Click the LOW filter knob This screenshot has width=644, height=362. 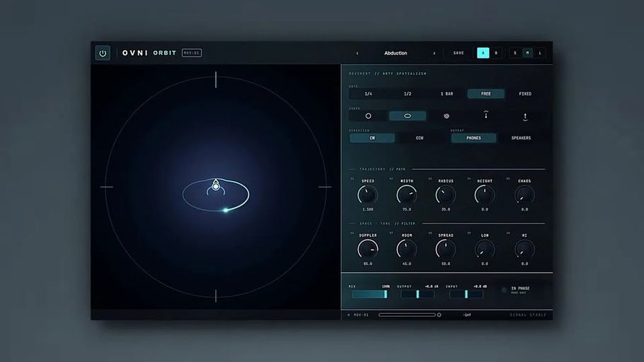pos(485,249)
